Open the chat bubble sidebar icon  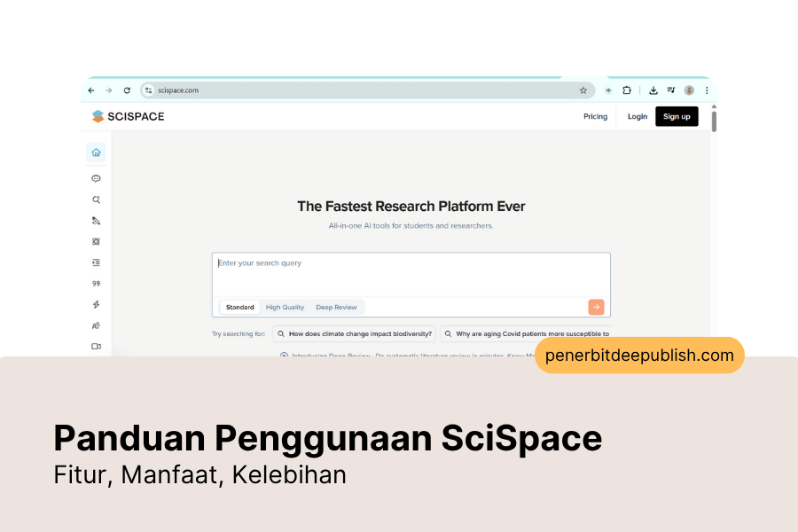tap(96, 179)
